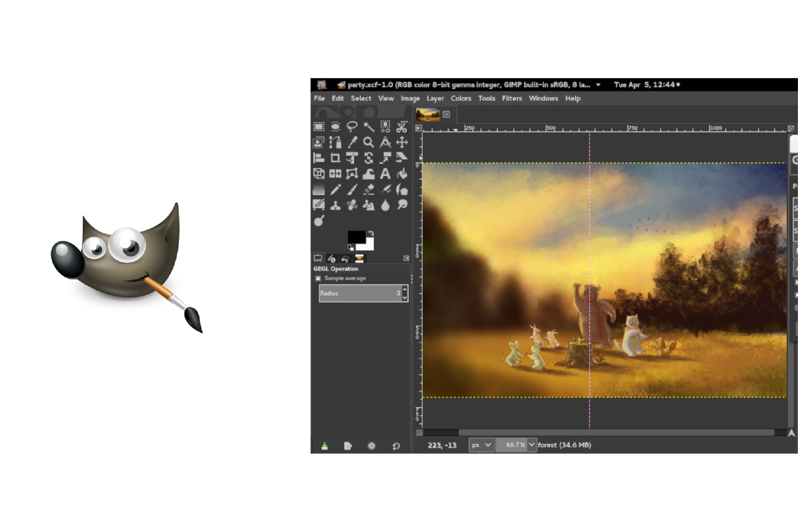Screen dimensions: 798x532
Task: Select the Heal bandage tool
Action: click(352, 206)
